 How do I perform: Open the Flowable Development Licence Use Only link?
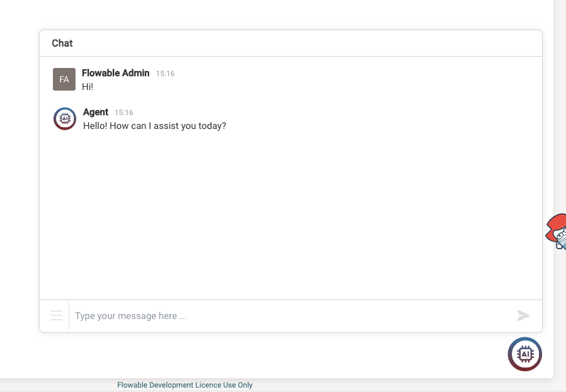(x=184, y=384)
